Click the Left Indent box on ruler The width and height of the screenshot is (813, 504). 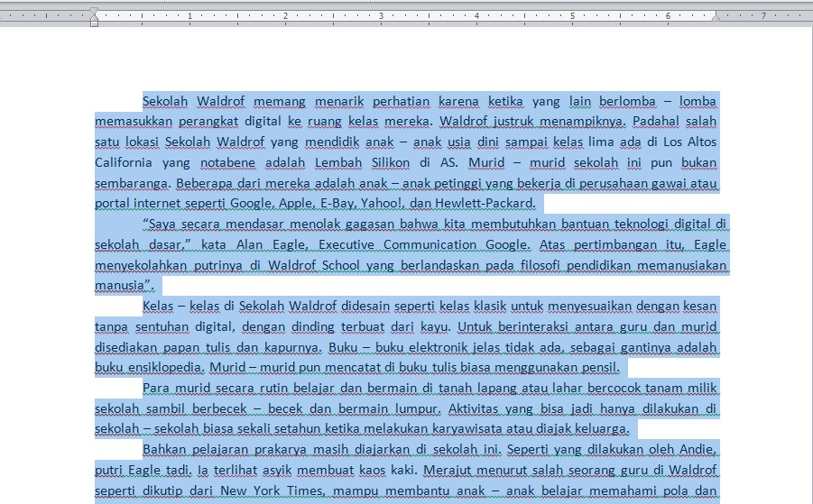click(94, 23)
